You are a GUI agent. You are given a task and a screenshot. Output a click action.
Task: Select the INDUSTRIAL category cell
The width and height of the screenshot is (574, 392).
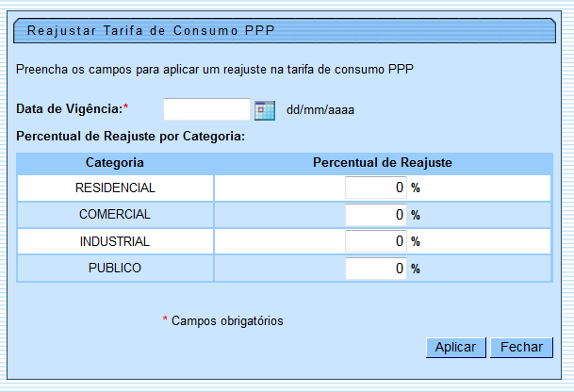tap(115, 241)
